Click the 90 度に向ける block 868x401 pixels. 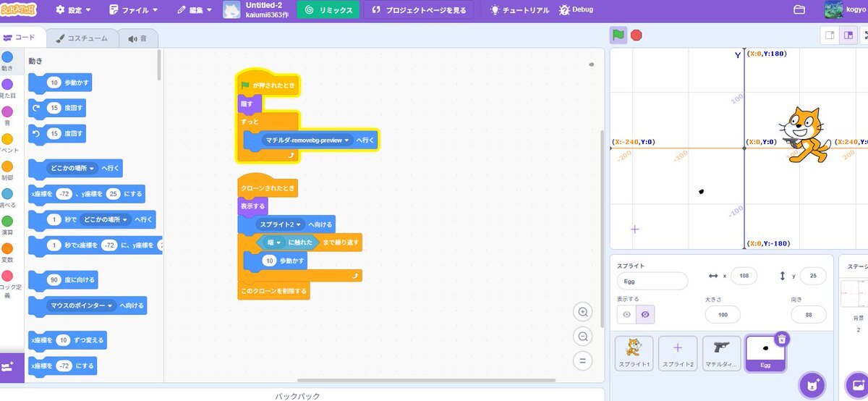click(x=63, y=280)
